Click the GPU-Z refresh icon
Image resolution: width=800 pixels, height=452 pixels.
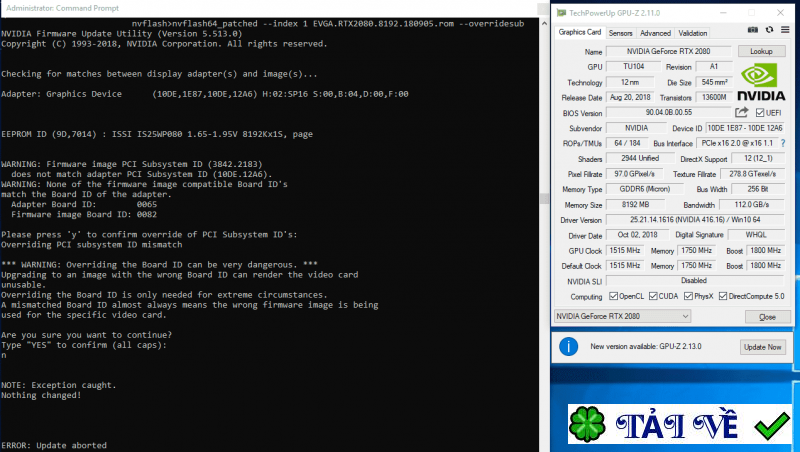click(769, 30)
